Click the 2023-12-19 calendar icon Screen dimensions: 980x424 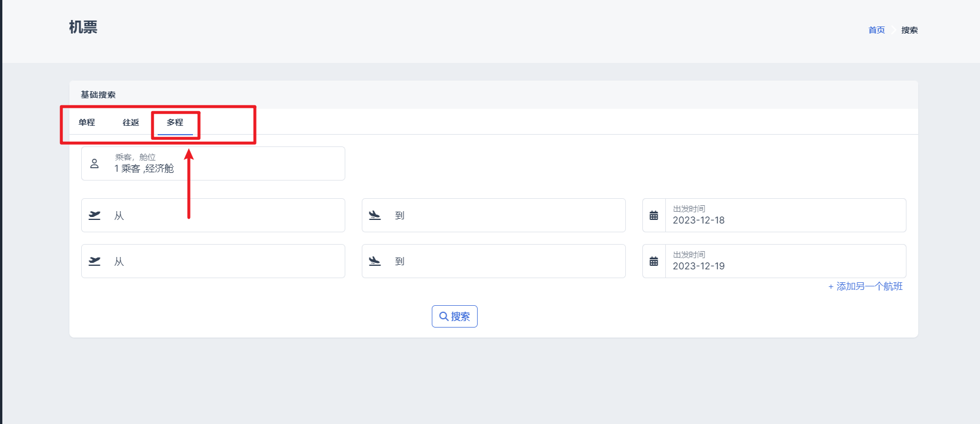(654, 261)
